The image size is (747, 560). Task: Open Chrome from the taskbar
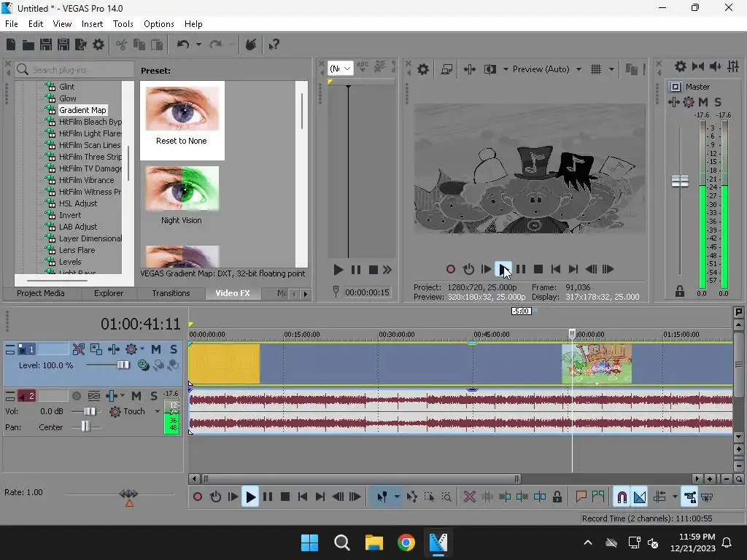click(406, 542)
